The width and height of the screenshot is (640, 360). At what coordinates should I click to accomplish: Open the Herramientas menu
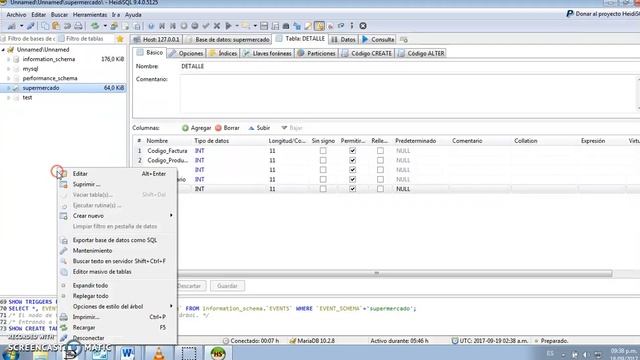(90, 15)
